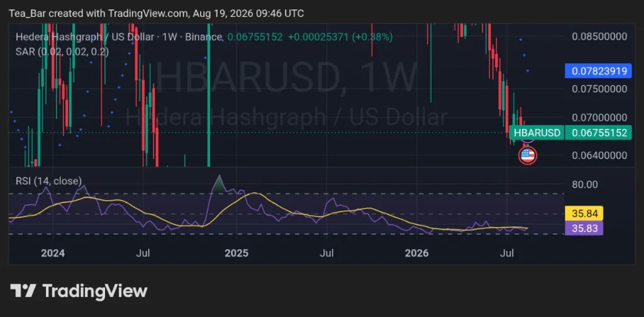The image size is (644, 317).
Task: Click the 0.07000000 price axis label
Action: click(599, 118)
